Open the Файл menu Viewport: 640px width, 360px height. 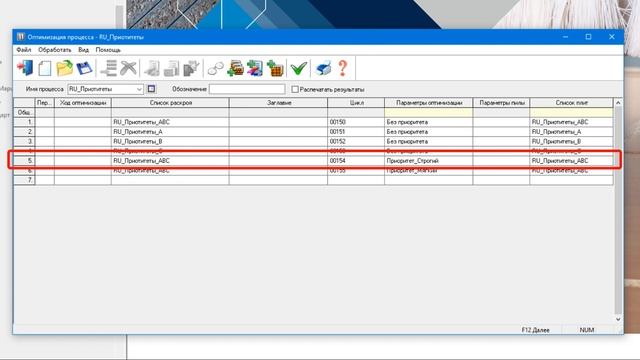24,50
